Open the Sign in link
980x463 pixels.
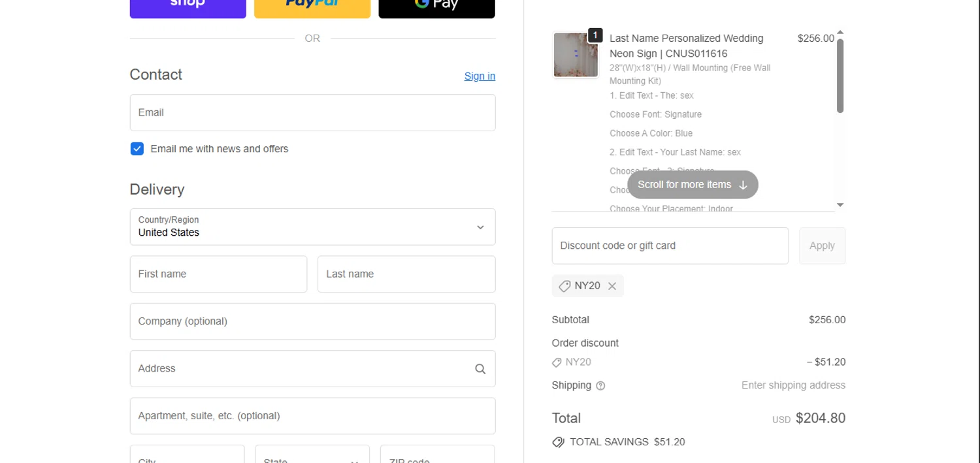coord(480,76)
